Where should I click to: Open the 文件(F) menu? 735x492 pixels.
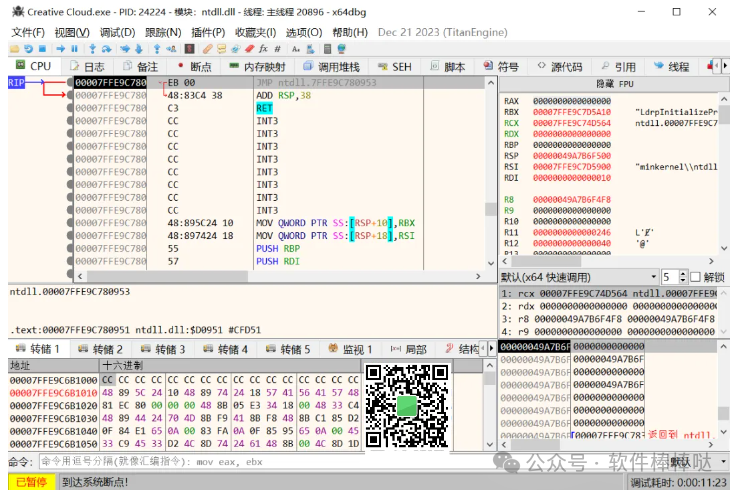point(28,32)
